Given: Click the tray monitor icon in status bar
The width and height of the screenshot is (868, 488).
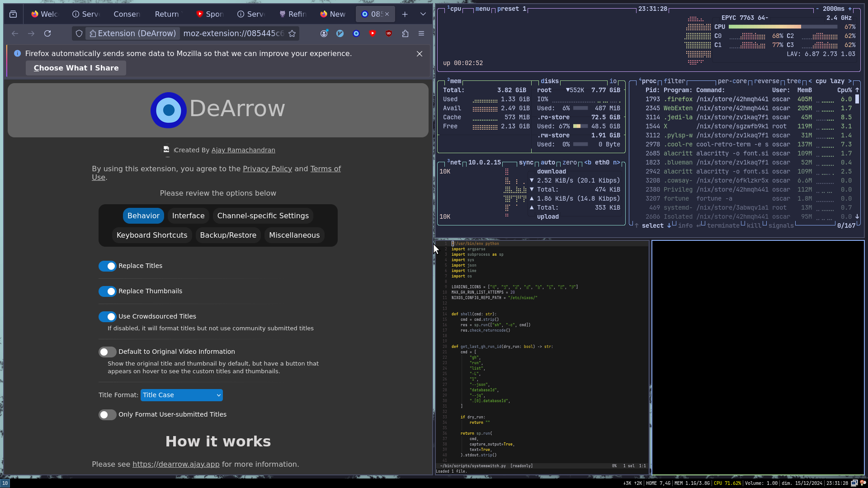Looking at the screenshot, I should coord(854,483).
